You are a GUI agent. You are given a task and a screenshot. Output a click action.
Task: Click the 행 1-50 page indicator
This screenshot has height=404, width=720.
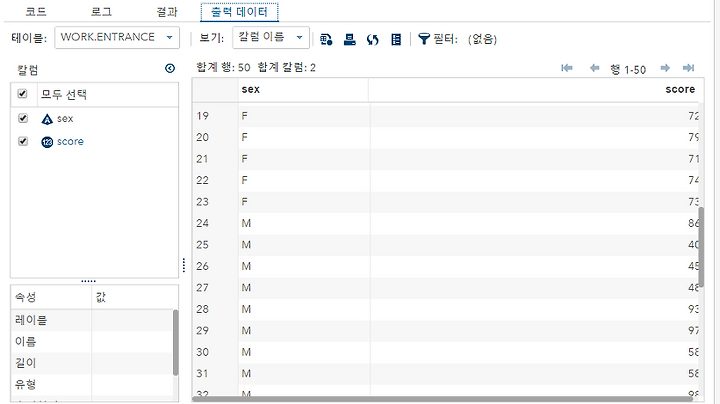[628, 70]
